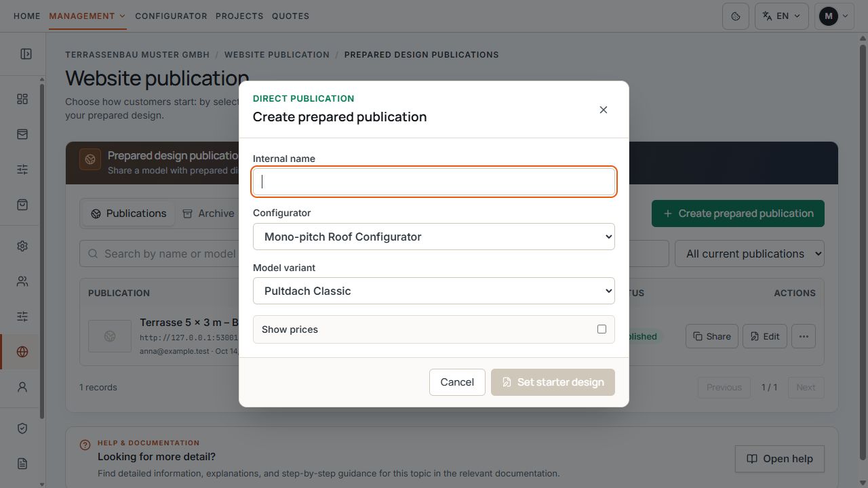
Task: Click the 'Prepared Design Publications' breadcrumb text
Action: pos(421,54)
